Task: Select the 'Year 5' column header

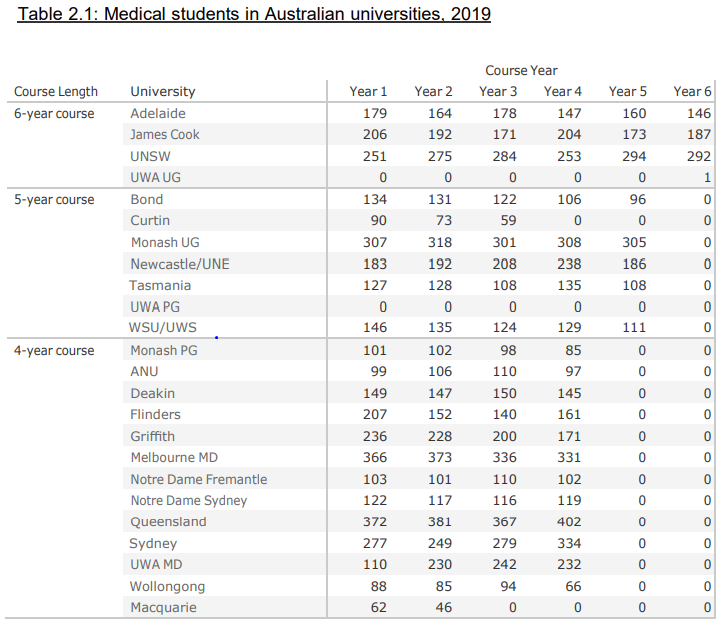Action: 627,92
